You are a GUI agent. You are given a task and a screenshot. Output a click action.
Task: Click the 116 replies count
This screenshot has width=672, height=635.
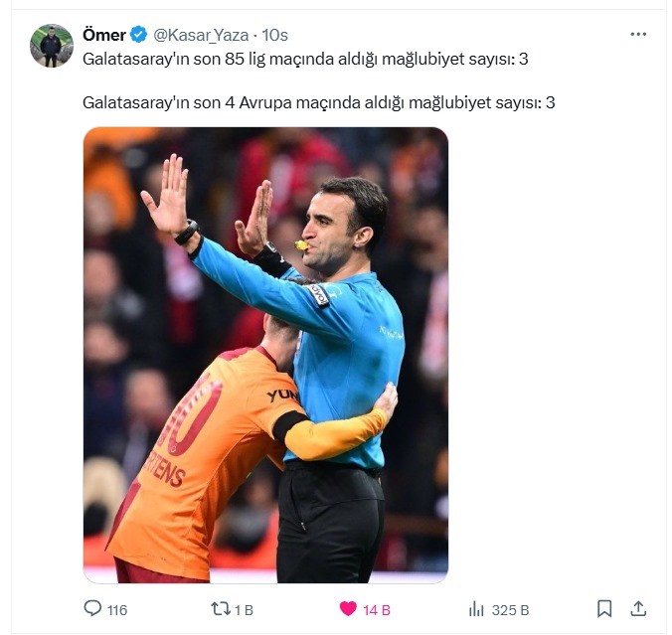(x=117, y=610)
